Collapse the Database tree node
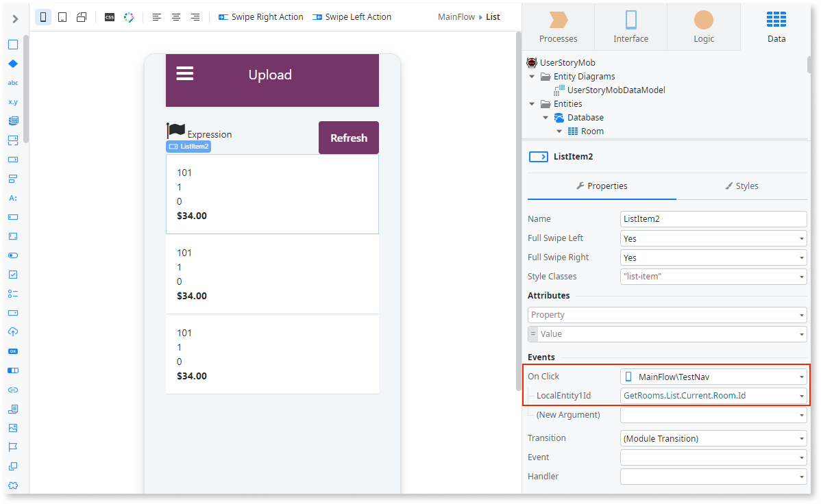The height and width of the screenshot is (504, 821). (545, 117)
